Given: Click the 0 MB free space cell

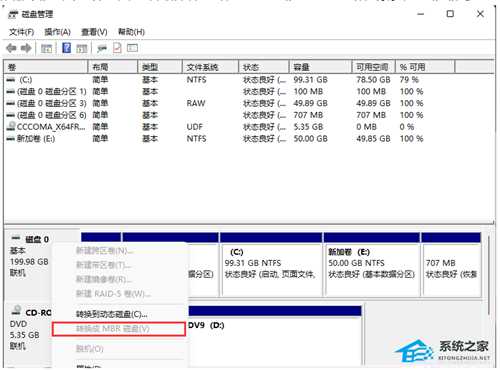Looking at the screenshot, I should pos(366,127).
